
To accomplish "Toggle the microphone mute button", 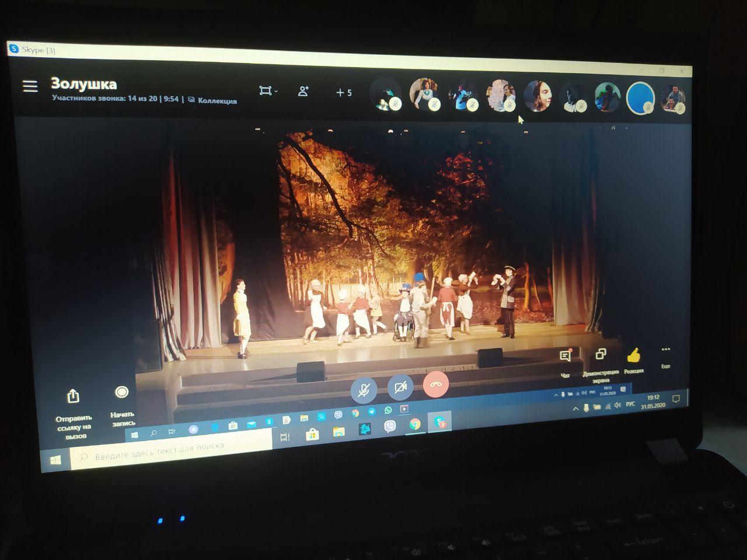I will pos(364,388).
